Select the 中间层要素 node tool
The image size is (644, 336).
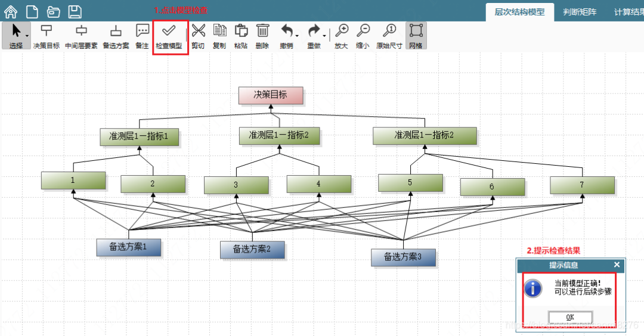(81, 36)
